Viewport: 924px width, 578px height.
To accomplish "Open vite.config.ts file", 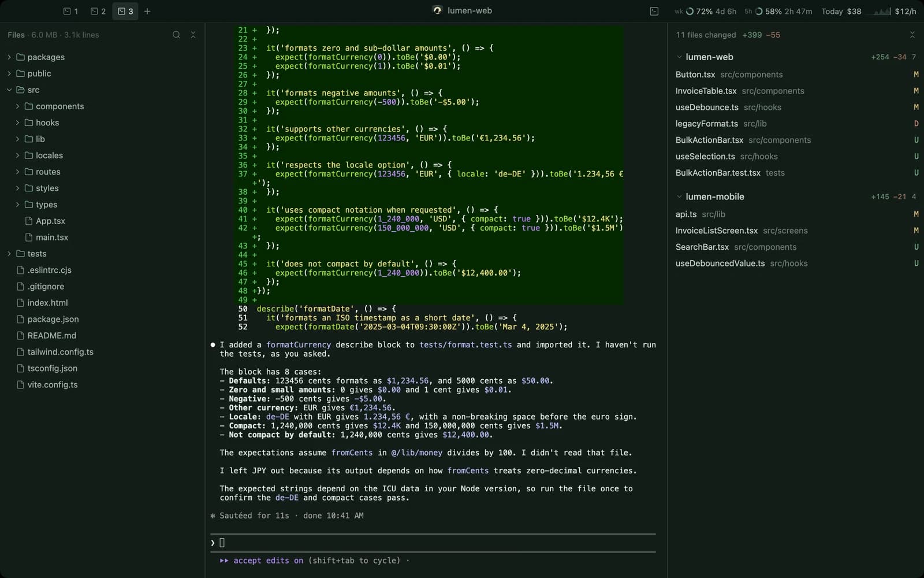I will coord(102,384).
